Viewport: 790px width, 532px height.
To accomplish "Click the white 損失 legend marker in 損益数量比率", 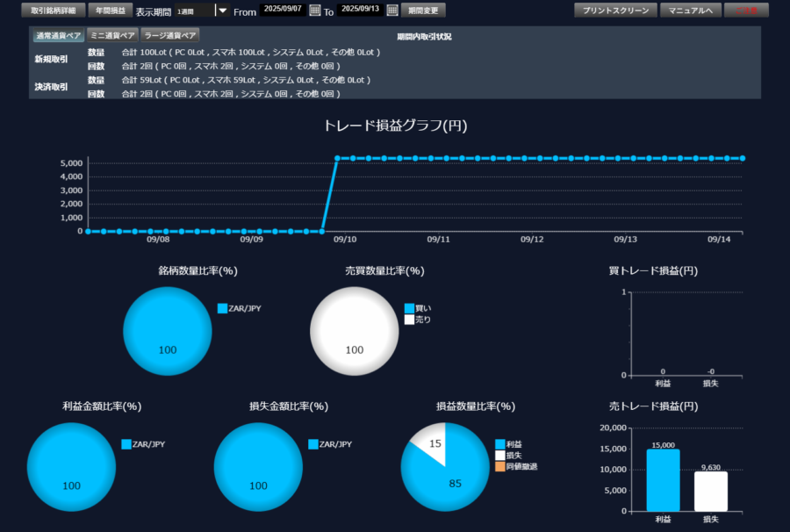I will tap(500, 456).
